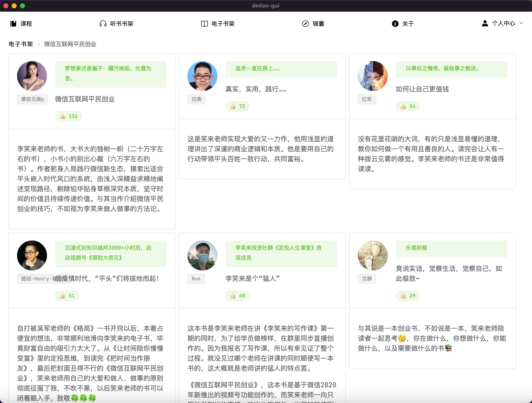Click the thumbs-up icon showing 72 likes
Image resolution: width=532 pixels, height=403 pixels.
point(233,106)
